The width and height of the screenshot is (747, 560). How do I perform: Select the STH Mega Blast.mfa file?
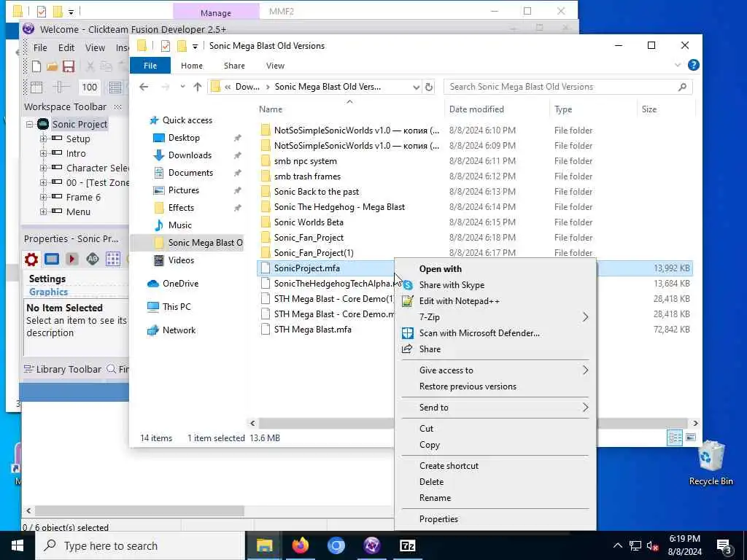312,330
